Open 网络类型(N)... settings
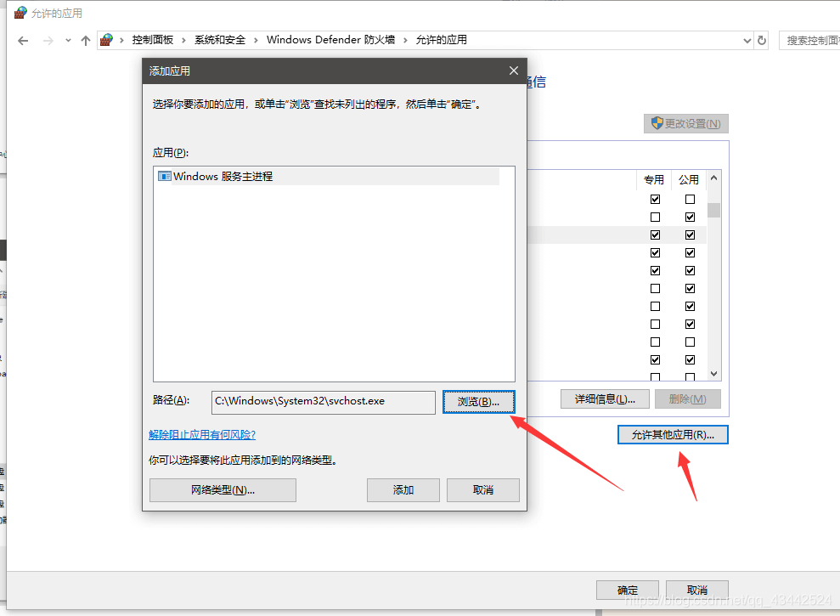 (x=223, y=490)
